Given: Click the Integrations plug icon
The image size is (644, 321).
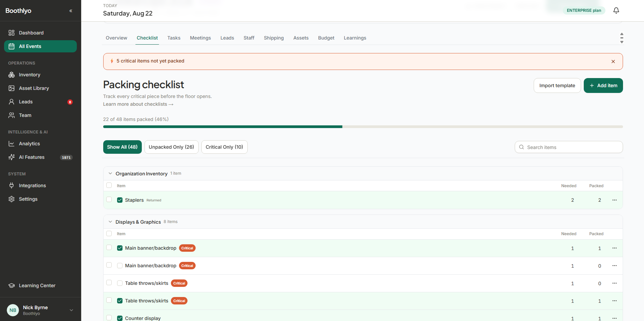Looking at the screenshot, I should [12, 186].
